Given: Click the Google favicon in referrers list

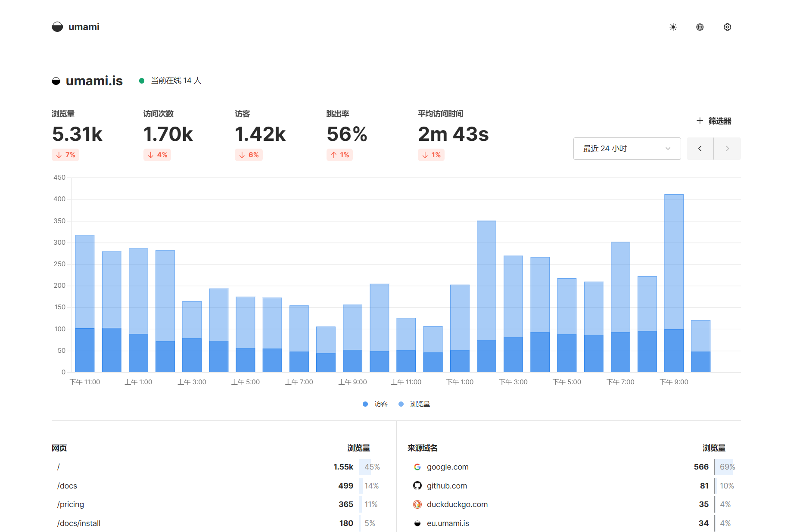Looking at the screenshot, I should [x=417, y=467].
